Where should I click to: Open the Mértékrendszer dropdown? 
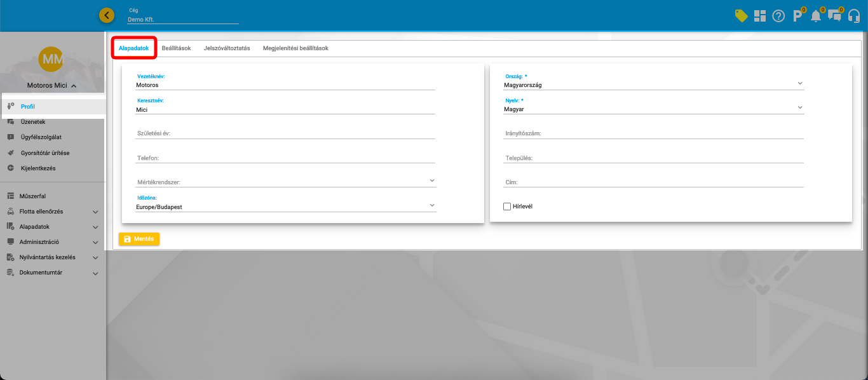[285, 182]
